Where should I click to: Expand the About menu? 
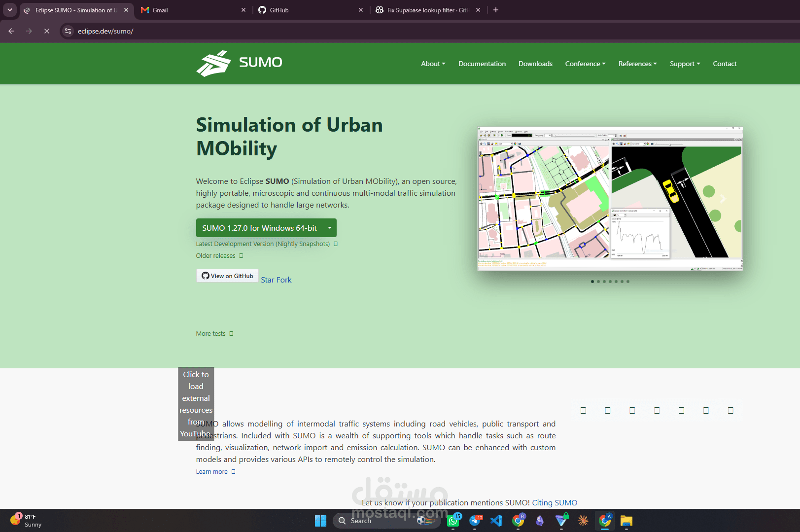click(x=433, y=64)
